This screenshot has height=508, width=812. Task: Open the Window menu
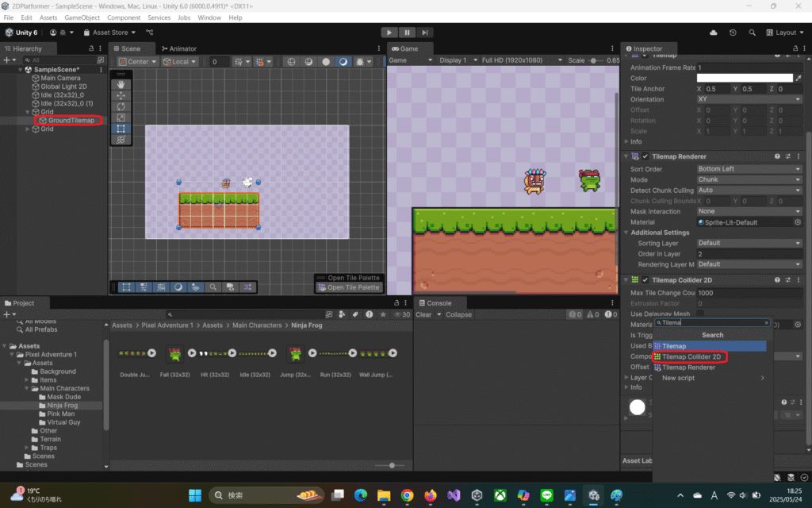[x=209, y=17]
